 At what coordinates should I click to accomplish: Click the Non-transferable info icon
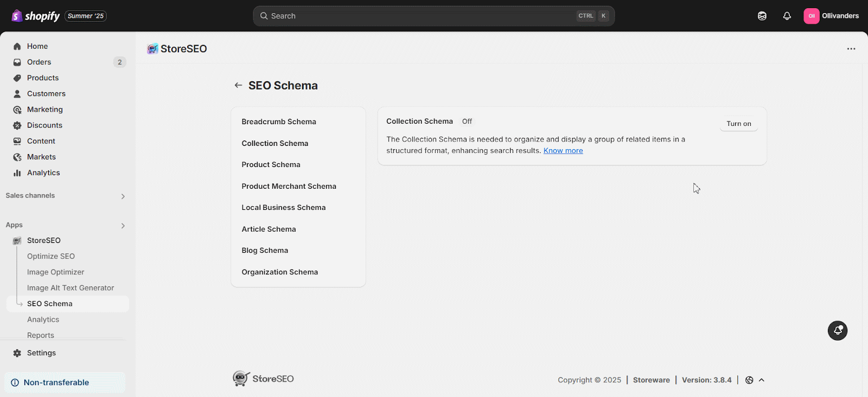coord(15,382)
